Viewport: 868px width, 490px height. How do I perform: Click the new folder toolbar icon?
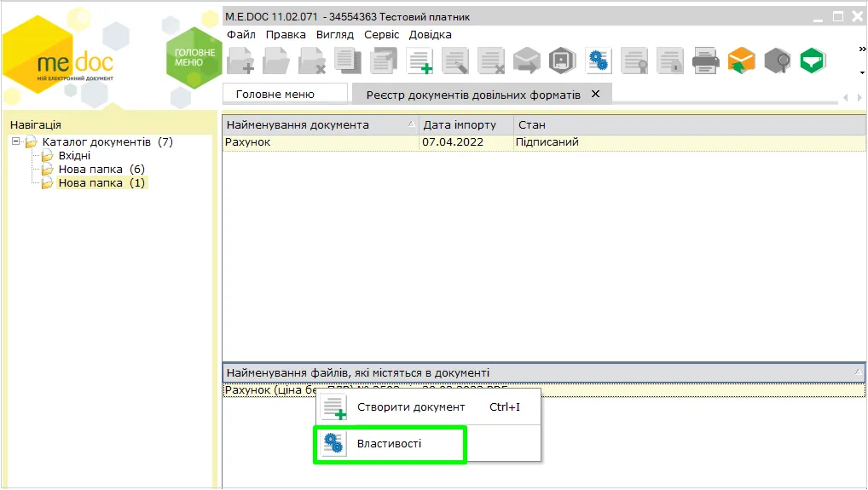point(240,61)
